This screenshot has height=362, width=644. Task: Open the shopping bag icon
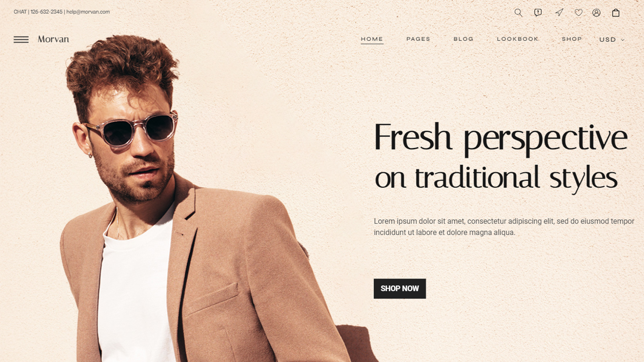(x=616, y=12)
